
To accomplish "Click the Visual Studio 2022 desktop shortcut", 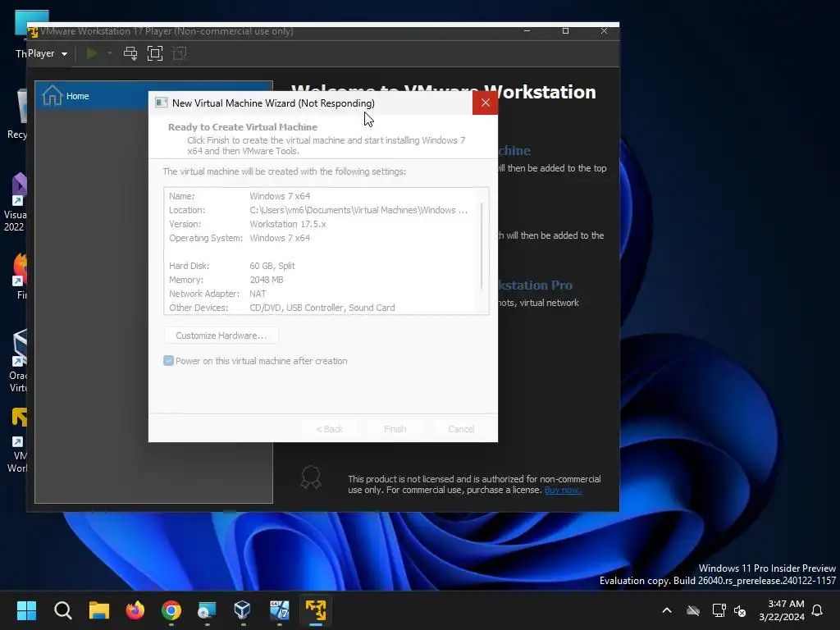I will [17, 202].
